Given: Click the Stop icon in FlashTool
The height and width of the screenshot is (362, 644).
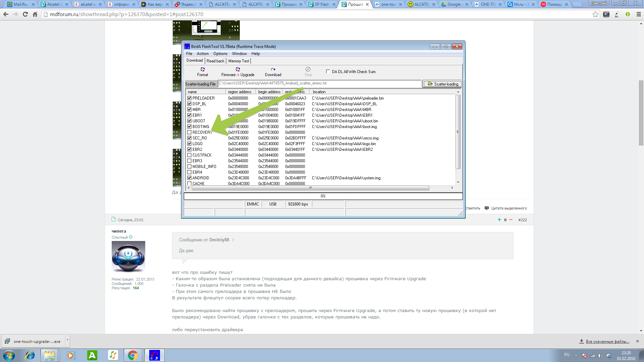Looking at the screenshot, I should (308, 69).
